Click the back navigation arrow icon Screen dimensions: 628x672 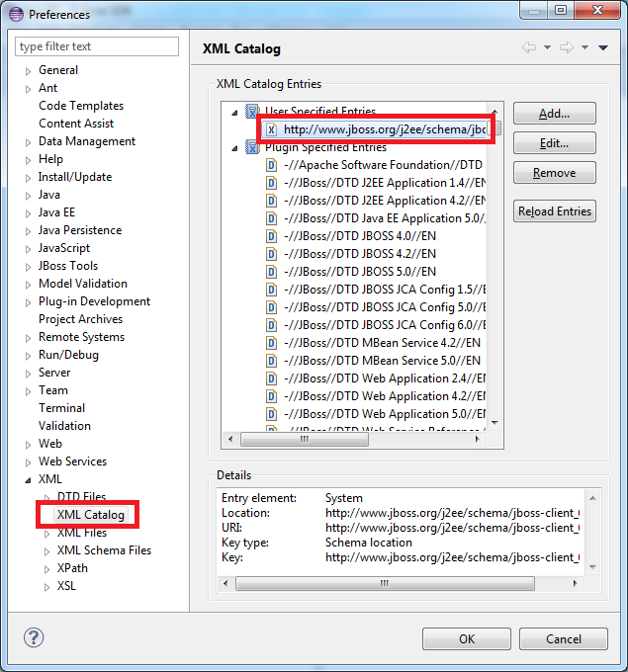coord(529,47)
